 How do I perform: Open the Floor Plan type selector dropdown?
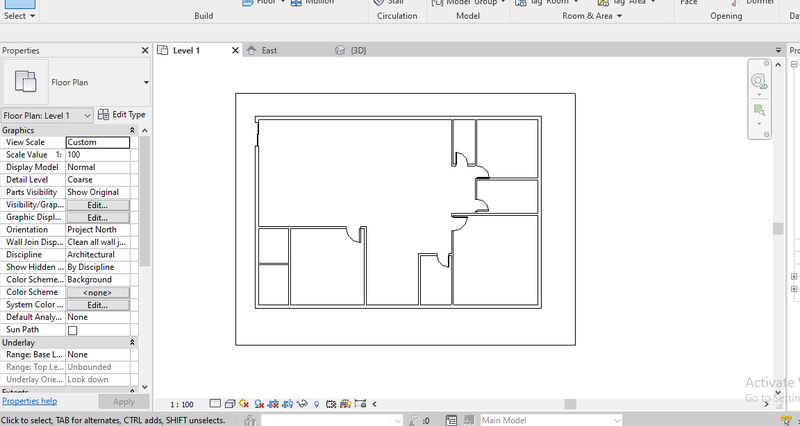146,83
